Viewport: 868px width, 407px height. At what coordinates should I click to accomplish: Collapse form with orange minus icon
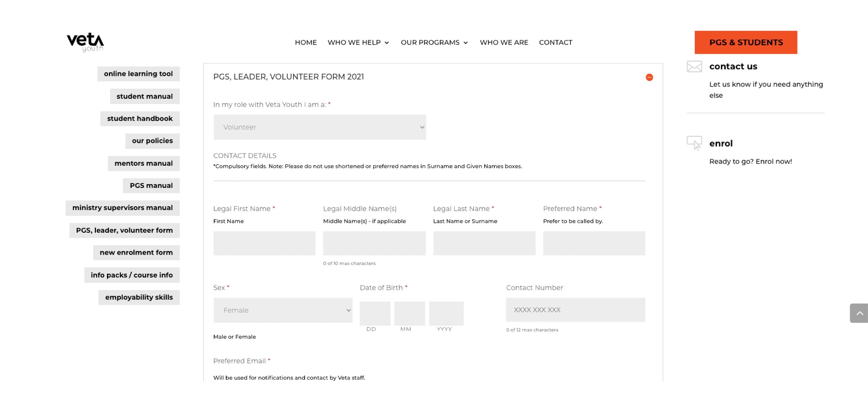pos(649,77)
